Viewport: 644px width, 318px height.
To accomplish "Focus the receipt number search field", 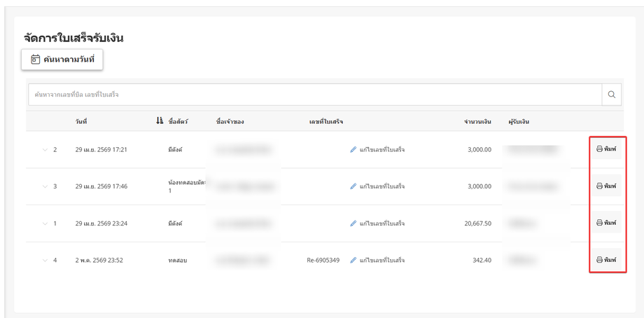I will (x=315, y=95).
